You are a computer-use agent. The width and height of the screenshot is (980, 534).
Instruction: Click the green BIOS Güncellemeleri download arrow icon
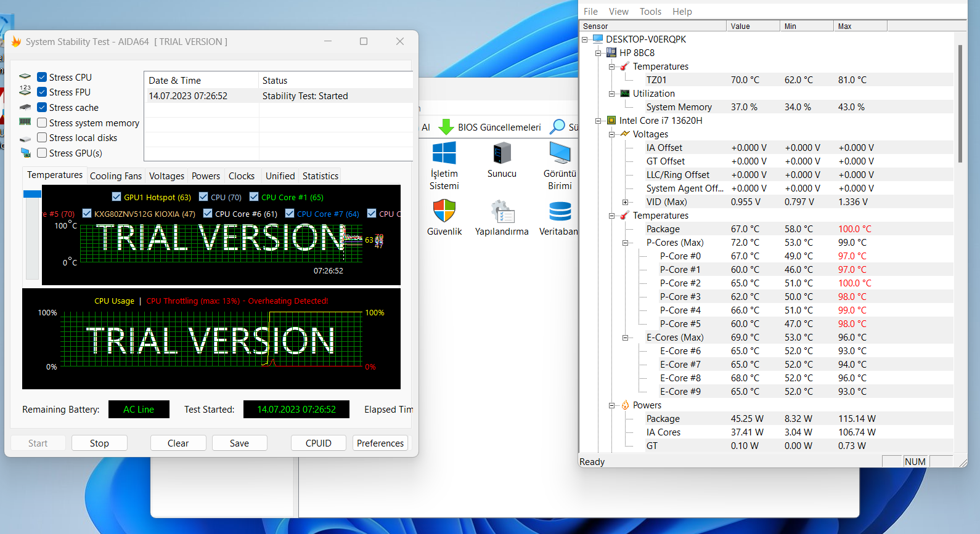446,127
